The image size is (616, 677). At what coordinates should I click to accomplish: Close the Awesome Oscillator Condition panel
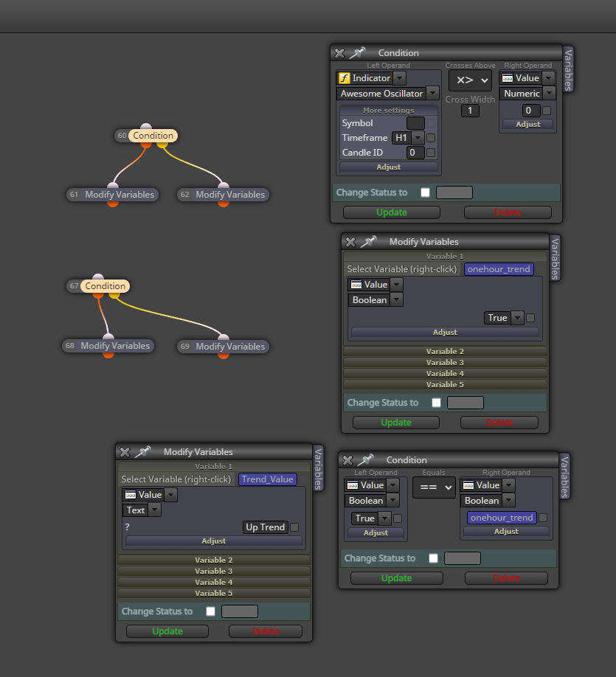tap(339, 53)
